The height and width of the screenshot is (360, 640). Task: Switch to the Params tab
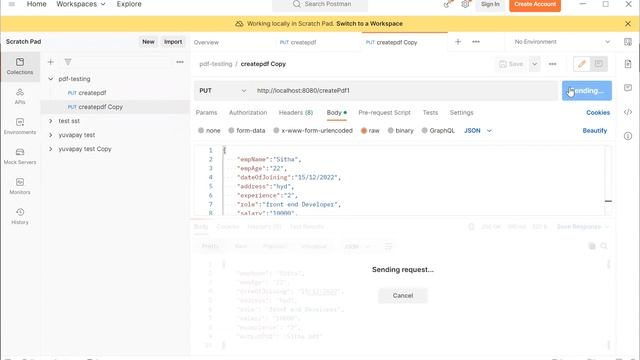coord(207,113)
